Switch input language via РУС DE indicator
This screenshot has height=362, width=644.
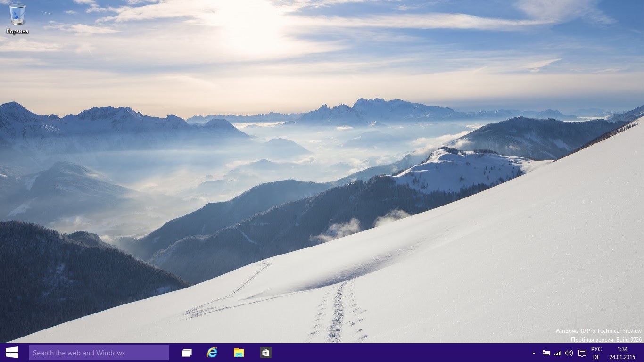click(x=596, y=353)
